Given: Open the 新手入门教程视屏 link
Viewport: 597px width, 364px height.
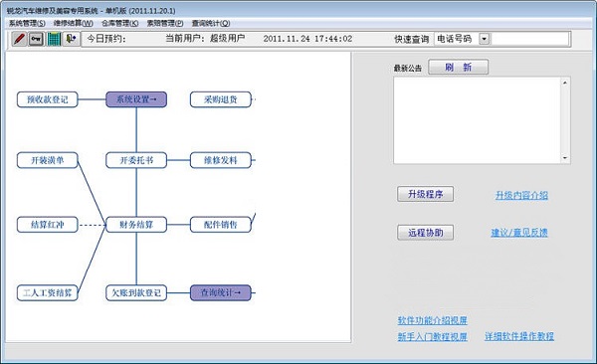Looking at the screenshot, I should [x=432, y=336].
